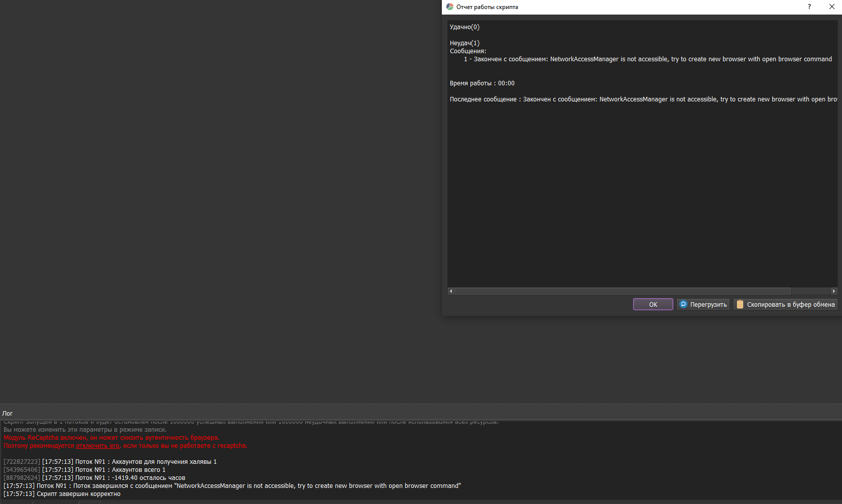Click thread ID link [543965406] in the log

tap(21, 469)
